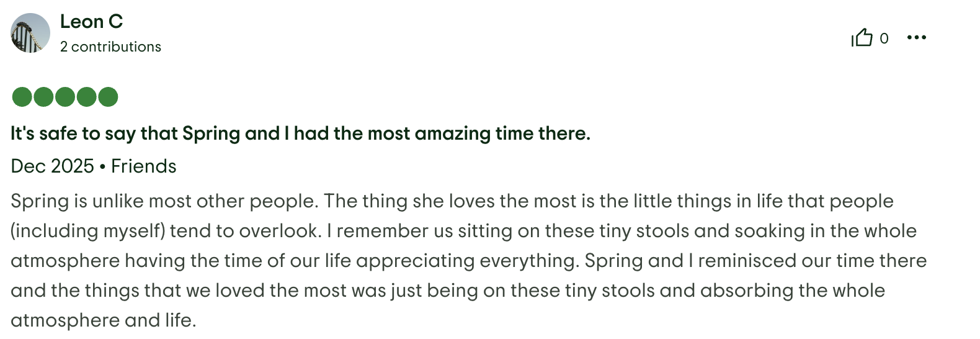
Task: View the 2 contributions link
Action: click(110, 47)
